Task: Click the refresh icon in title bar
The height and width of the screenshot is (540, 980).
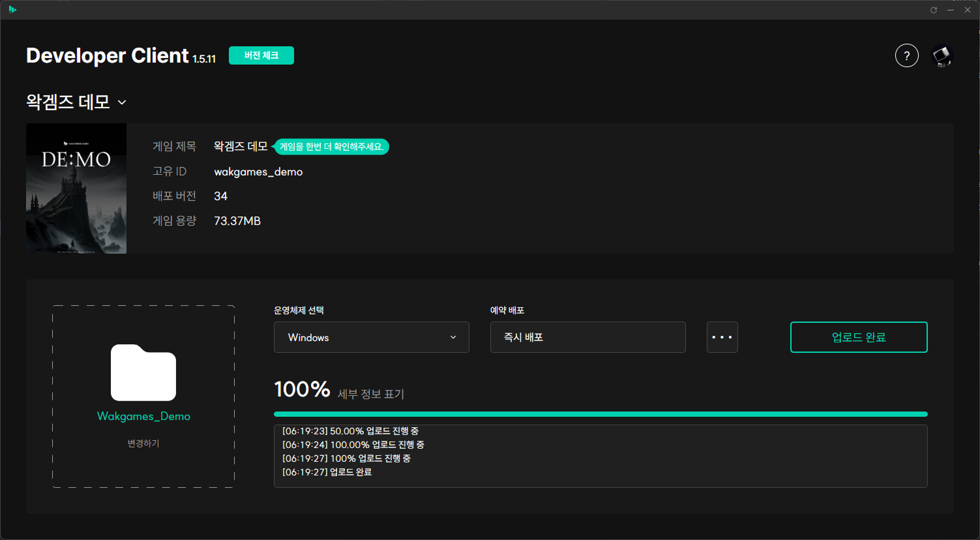Action: (x=934, y=10)
